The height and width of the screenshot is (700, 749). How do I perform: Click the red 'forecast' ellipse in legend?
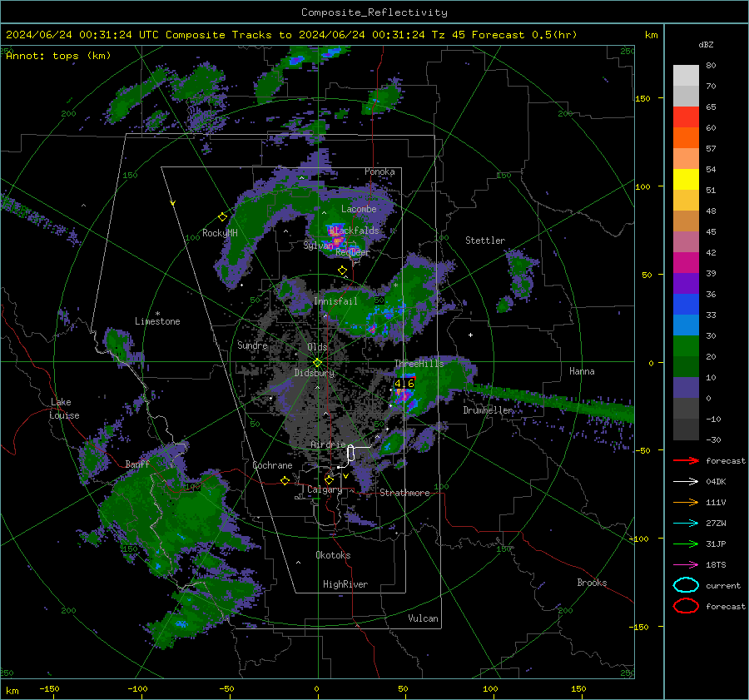pyautogui.click(x=686, y=606)
